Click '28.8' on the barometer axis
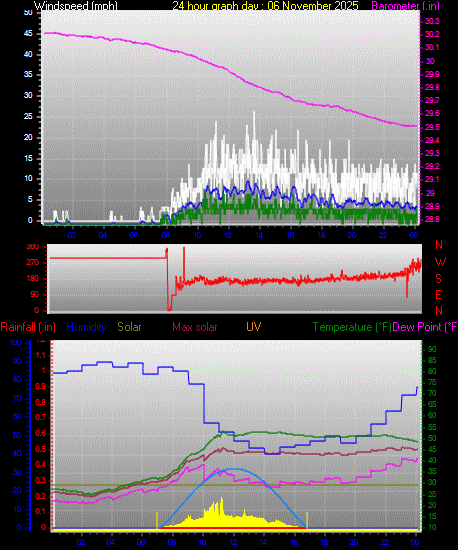Screen dimensions: 458x550 [x=432, y=219]
